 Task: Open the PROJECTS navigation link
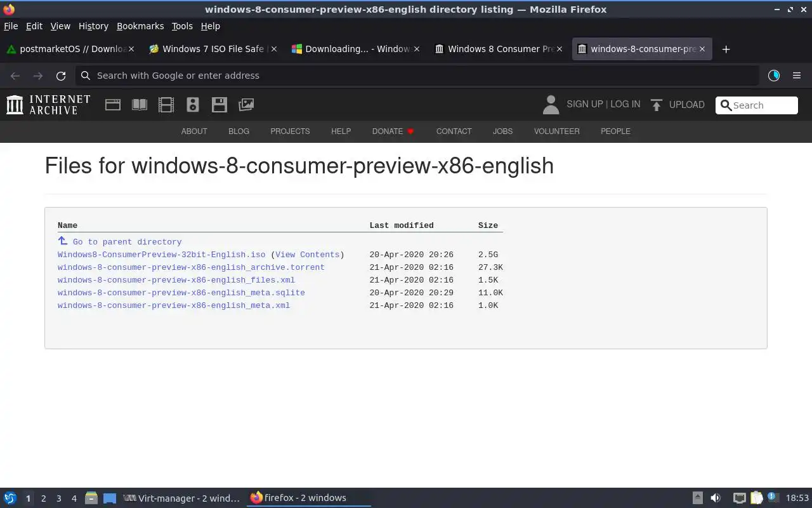(290, 131)
